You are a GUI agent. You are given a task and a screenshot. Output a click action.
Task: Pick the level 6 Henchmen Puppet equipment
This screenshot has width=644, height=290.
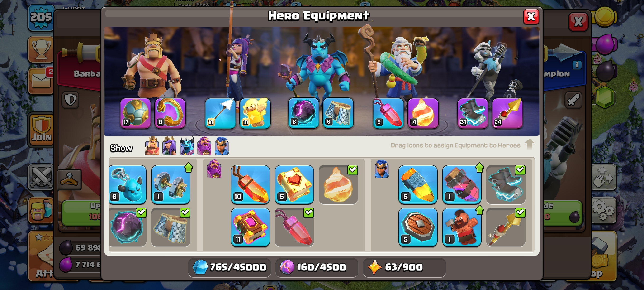tap(128, 184)
